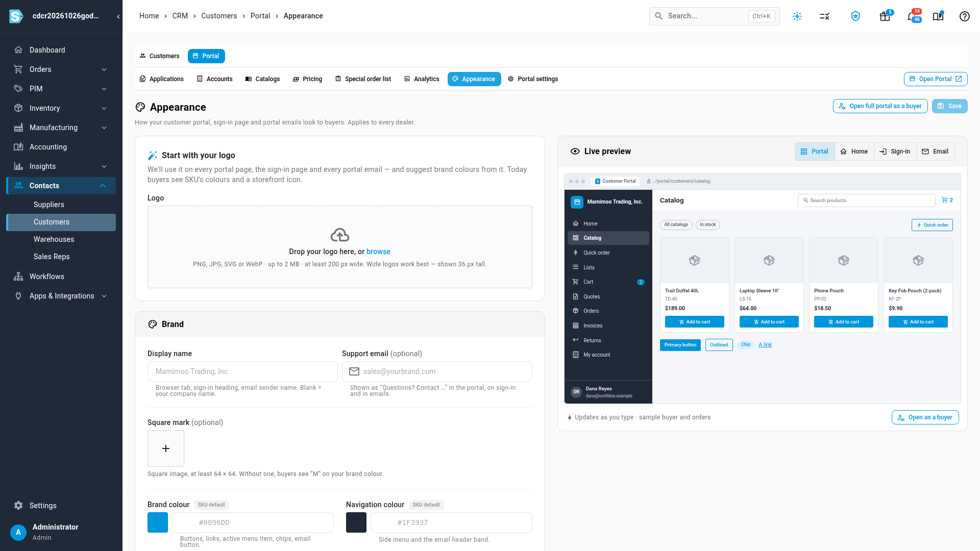980x551 pixels.
Task: Toggle the In stock chip in preview
Action: pos(708,224)
